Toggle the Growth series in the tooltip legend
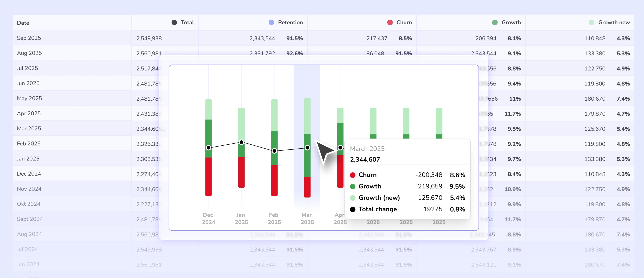The height and width of the screenshot is (278, 644). click(370, 186)
